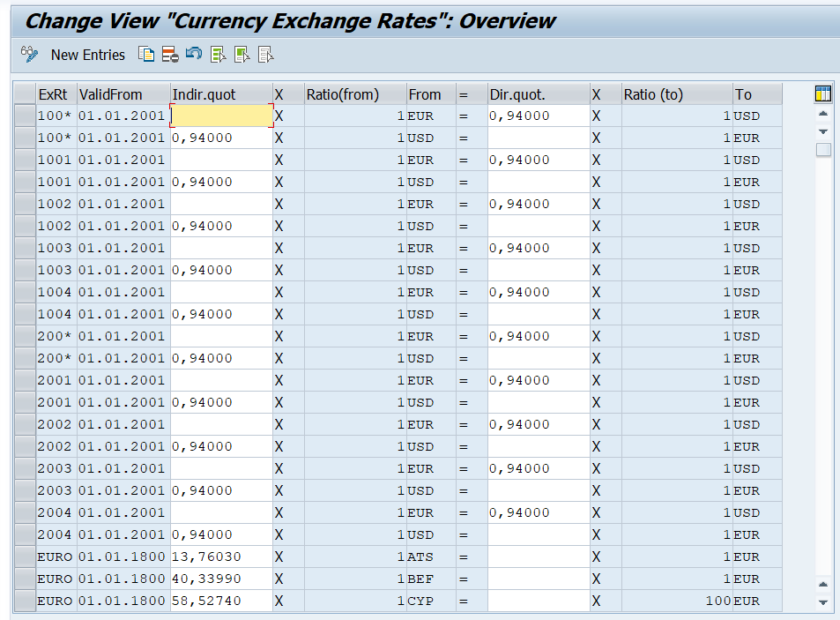Image resolution: width=840 pixels, height=620 pixels.
Task: Click the vertical scrollbar thumb
Action: tap(823, 150)
